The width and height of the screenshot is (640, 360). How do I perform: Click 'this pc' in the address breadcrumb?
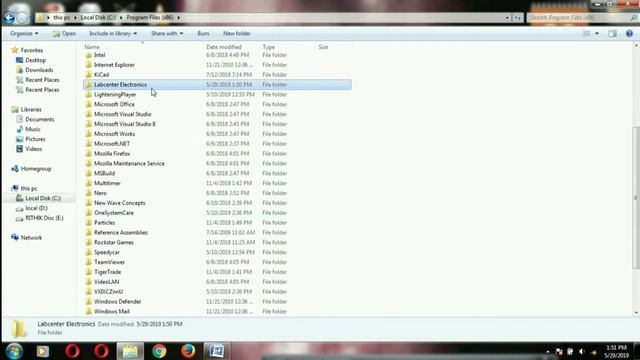pyautogui.click(x=61, y=18)
